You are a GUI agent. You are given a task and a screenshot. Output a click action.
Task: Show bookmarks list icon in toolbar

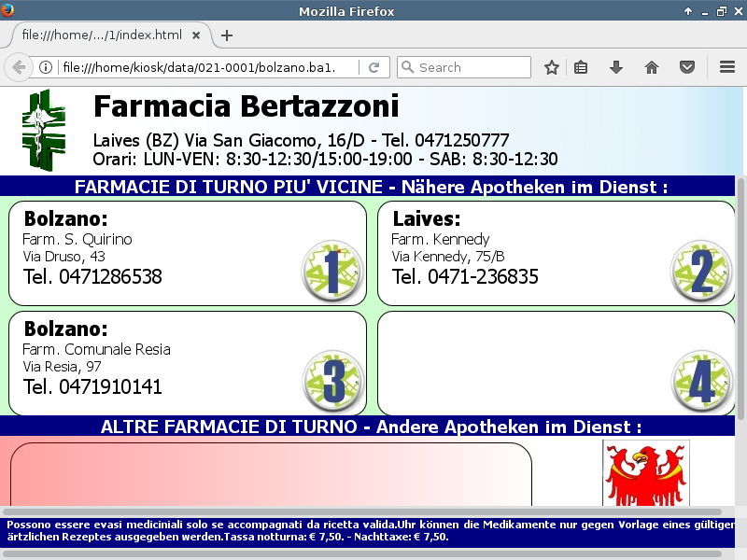(x=581, y=67)
